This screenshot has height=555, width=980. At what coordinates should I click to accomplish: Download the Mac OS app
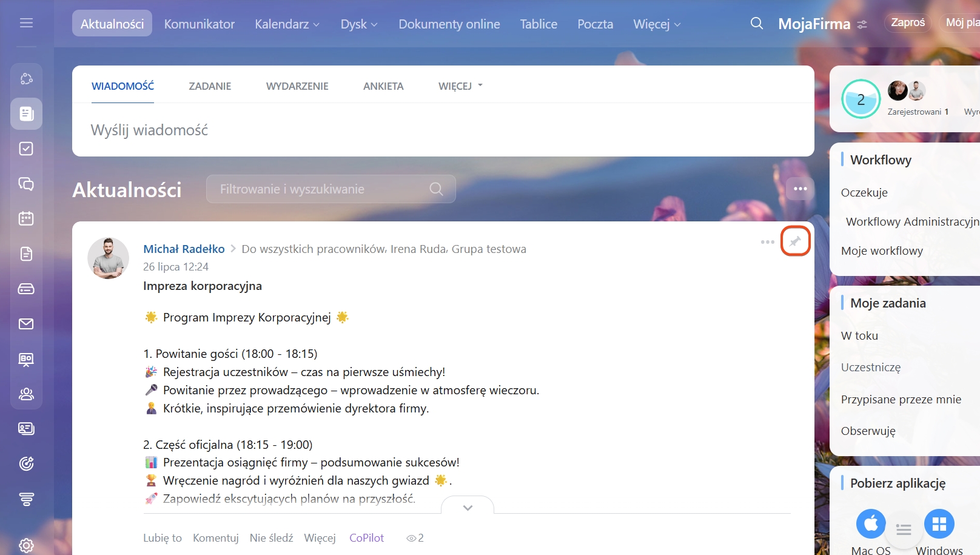click(871, 523)
